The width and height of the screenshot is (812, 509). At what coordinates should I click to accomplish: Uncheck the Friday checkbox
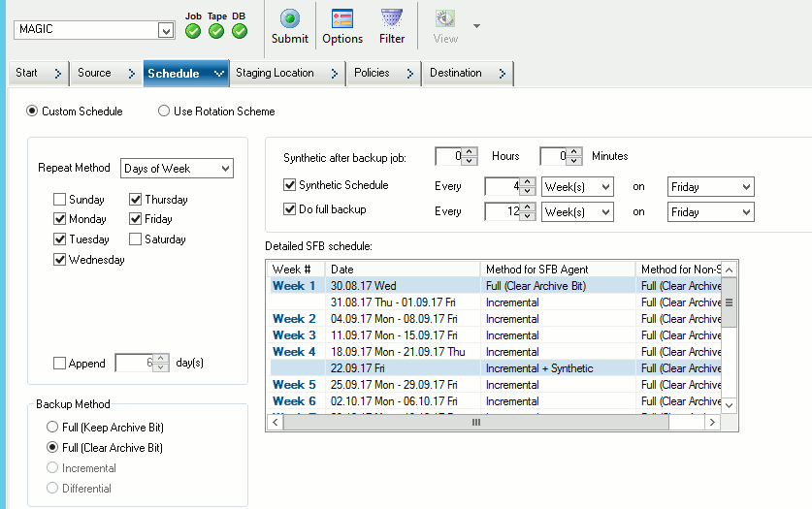(x=135, y=219)
